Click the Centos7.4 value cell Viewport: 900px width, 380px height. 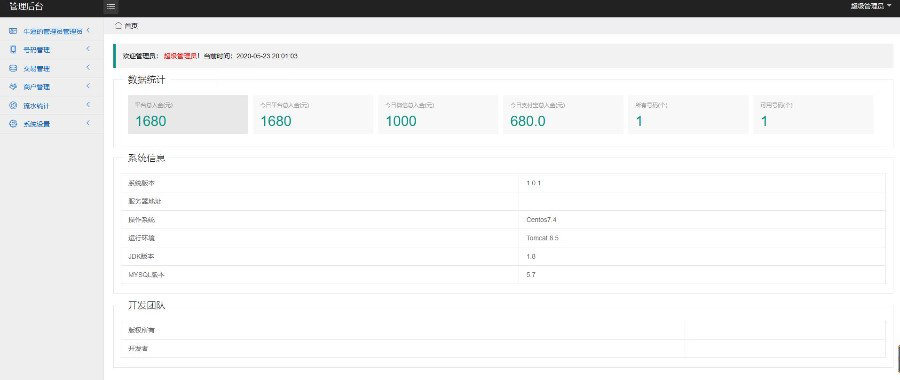click(x=540, y=220)
